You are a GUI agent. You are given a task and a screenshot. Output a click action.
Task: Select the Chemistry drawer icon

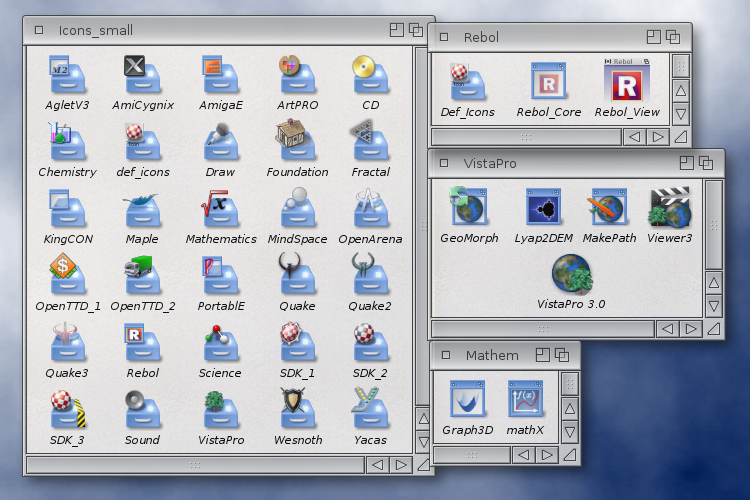pos(67,139)
